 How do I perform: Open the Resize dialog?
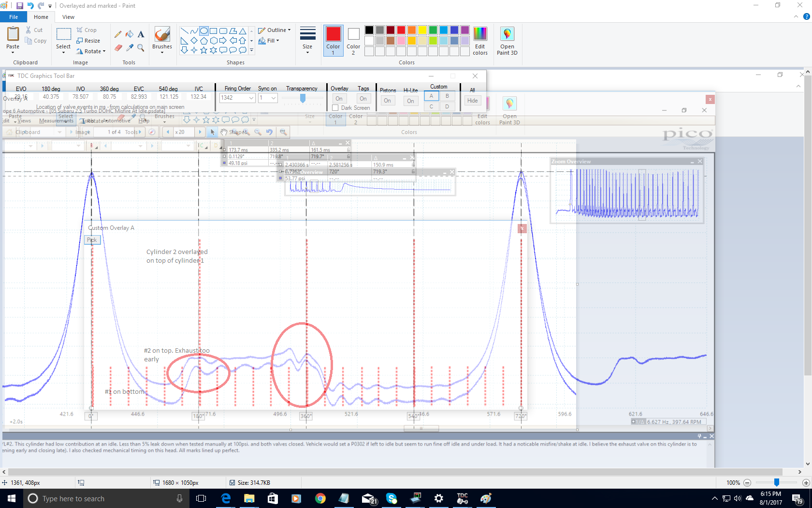(88, 41)
